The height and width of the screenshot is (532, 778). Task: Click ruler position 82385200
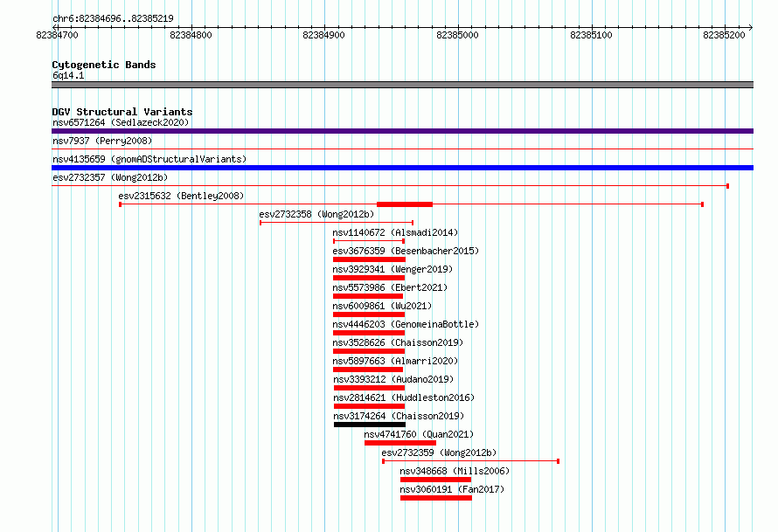point(724,35)
